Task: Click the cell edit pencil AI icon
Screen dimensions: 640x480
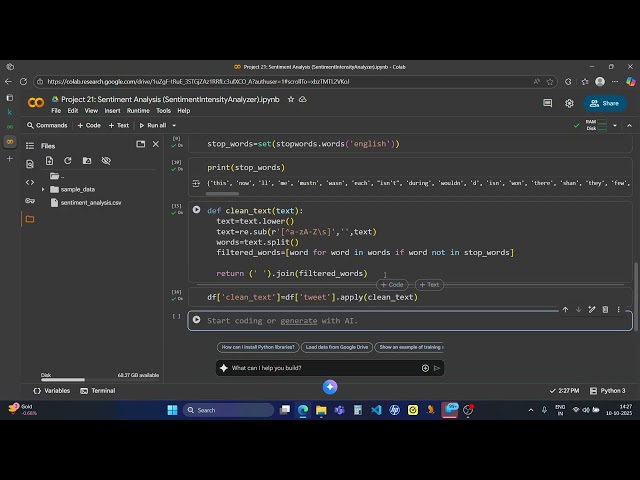Action: 592,310
